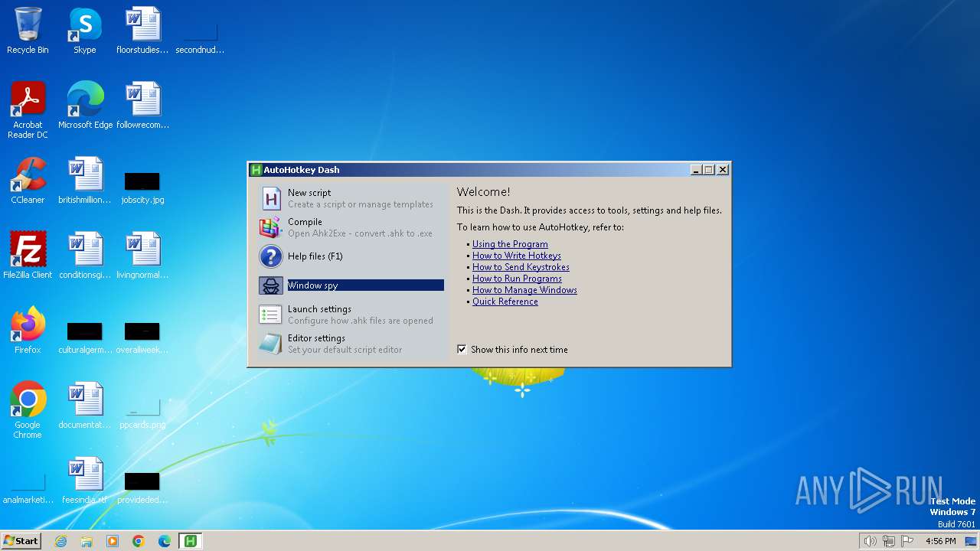
Task: Open the Quick Reference link
Action: (505, 302)
